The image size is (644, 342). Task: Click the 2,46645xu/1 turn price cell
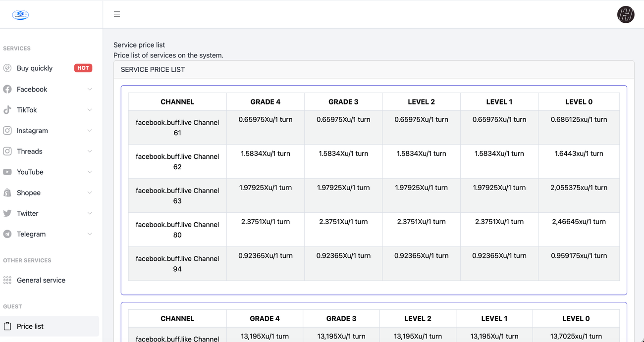579,230
